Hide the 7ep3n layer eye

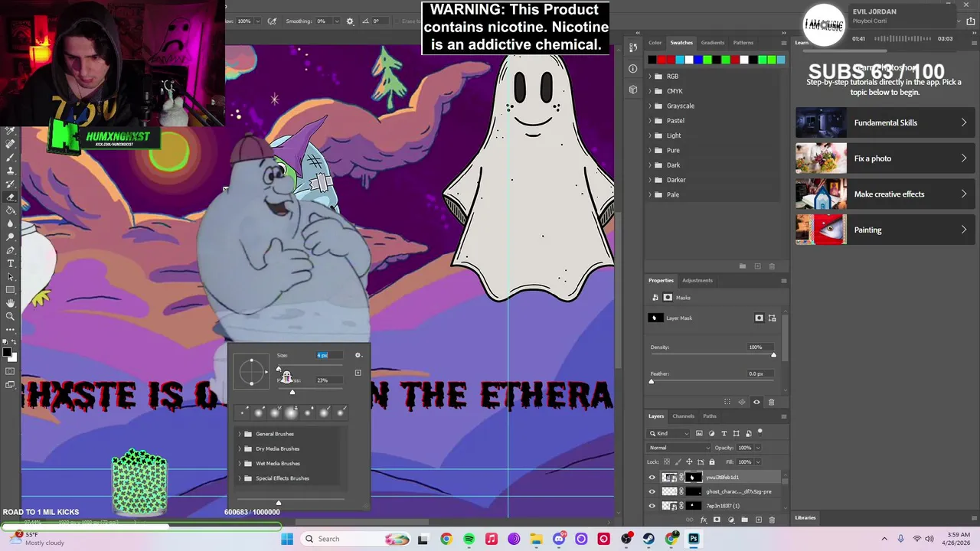click(652, 506)
